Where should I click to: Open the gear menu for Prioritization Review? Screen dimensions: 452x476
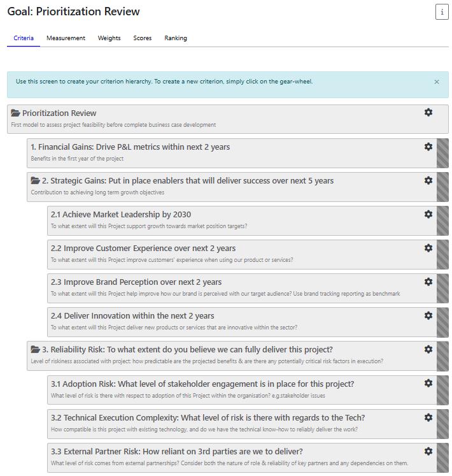coord(428,112)
